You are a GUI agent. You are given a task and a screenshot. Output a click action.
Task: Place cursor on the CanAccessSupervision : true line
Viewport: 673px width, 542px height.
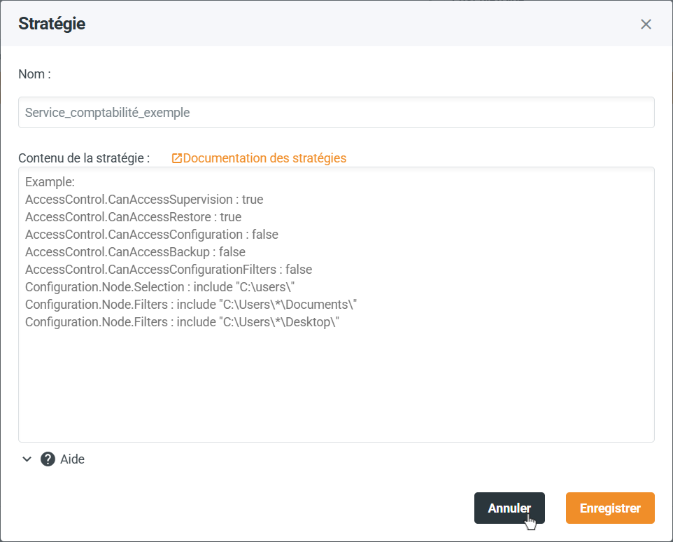point(144,200)
